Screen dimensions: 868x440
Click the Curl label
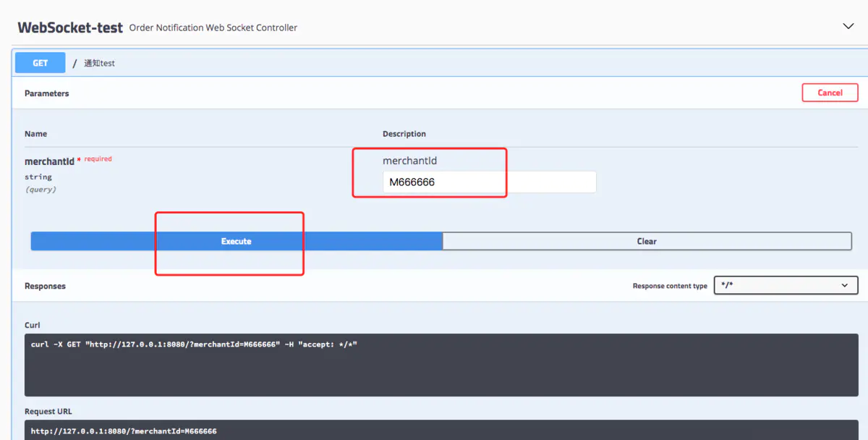pos(33,326)
